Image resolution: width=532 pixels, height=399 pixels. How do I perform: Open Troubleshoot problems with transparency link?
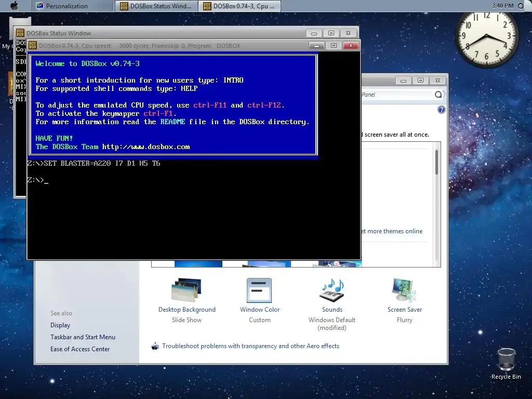(251, 346)
